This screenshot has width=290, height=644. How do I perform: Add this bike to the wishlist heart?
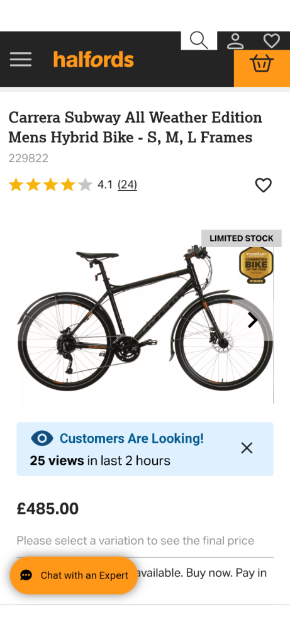[x=264, y=186]
